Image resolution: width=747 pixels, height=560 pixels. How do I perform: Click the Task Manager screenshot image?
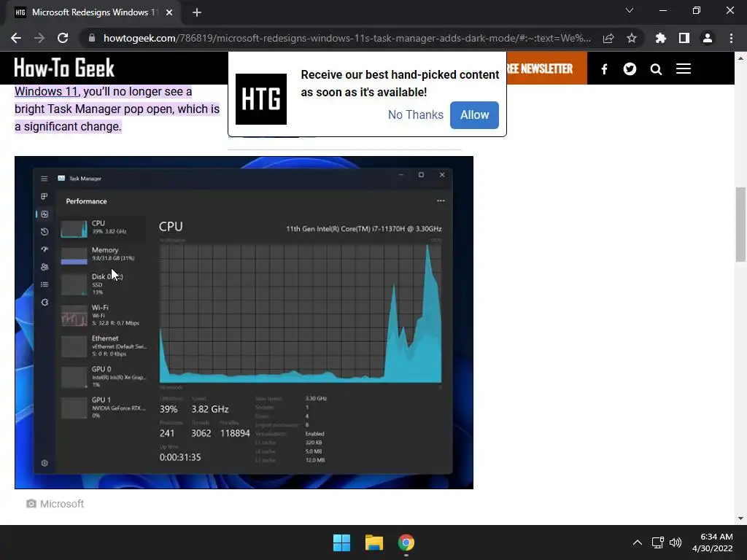pos(244,322)
